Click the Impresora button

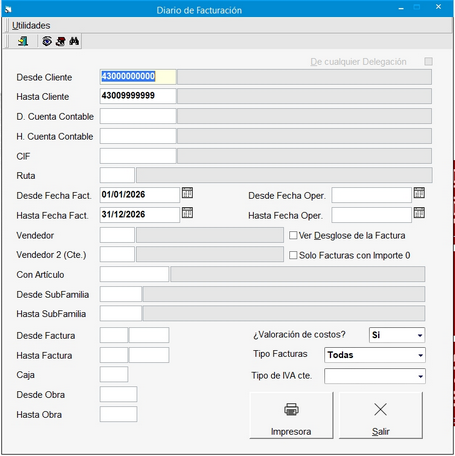pyautogui.click(x=291, y=415)
